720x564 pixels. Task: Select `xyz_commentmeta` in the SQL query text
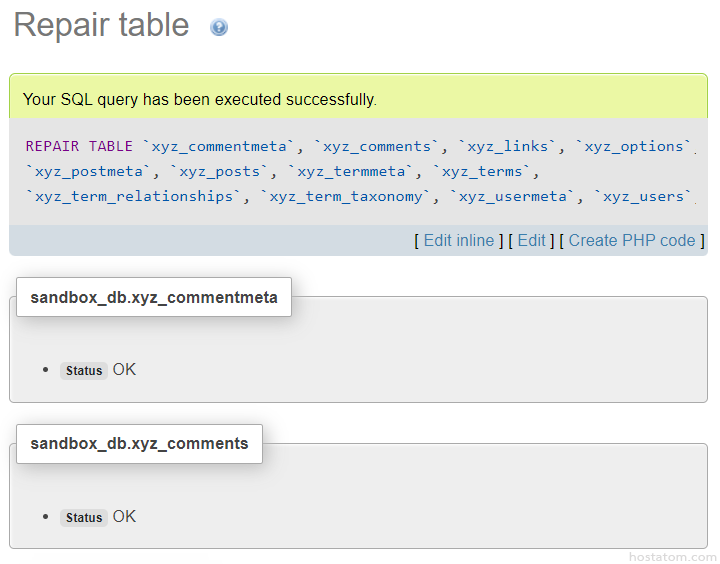(x=219, y=146)
